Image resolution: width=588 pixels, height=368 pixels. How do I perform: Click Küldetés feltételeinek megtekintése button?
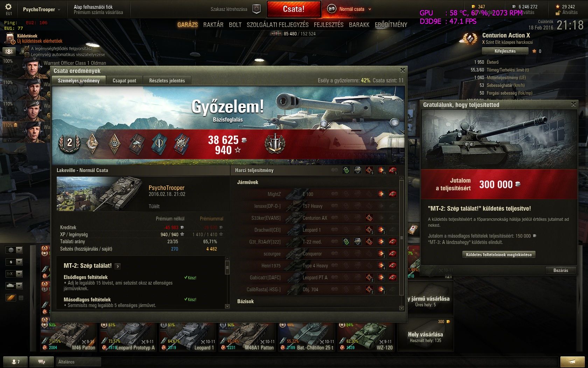(499, 255)
